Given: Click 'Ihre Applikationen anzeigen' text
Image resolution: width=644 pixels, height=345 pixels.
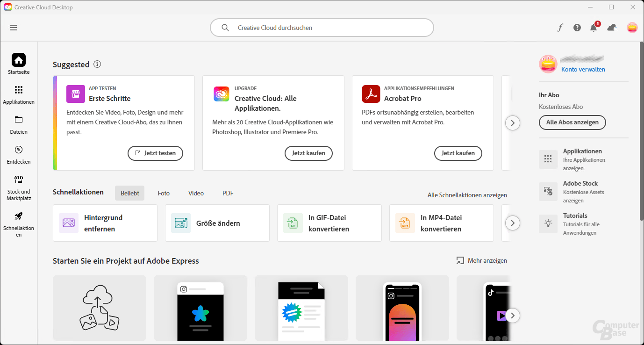Looking at the screenshot, I should 584,164.
